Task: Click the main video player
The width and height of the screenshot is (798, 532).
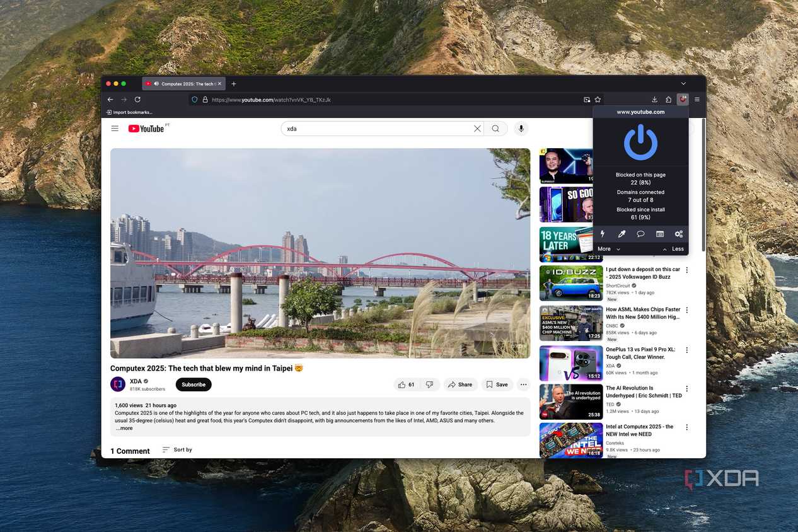Action: (x=320, y=253)
